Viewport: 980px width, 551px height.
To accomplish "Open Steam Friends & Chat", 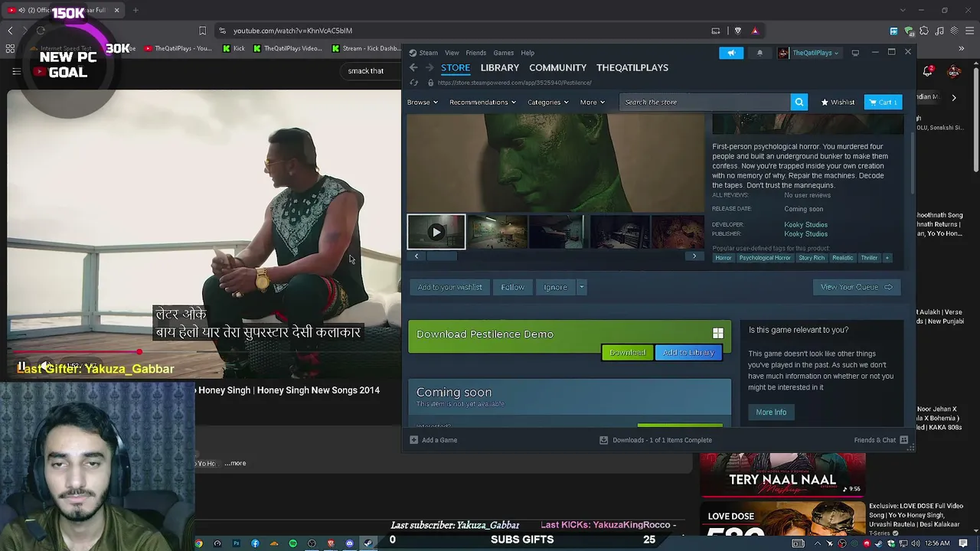I will (880, 440).
